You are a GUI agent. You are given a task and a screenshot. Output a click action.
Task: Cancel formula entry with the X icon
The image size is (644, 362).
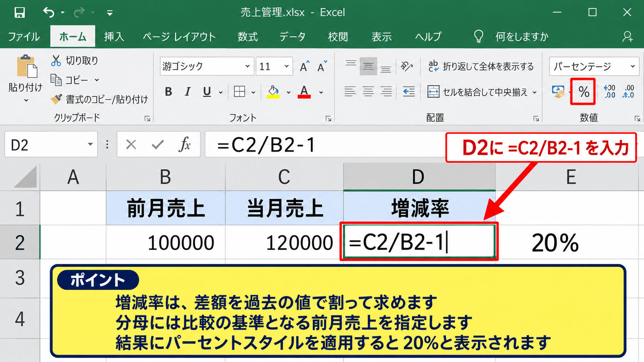pos(131,145)
